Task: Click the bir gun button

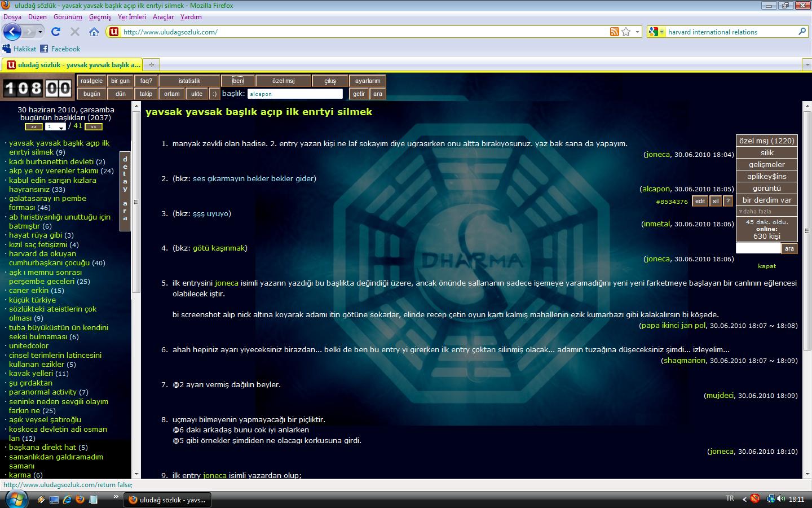Action: (120, 81)
